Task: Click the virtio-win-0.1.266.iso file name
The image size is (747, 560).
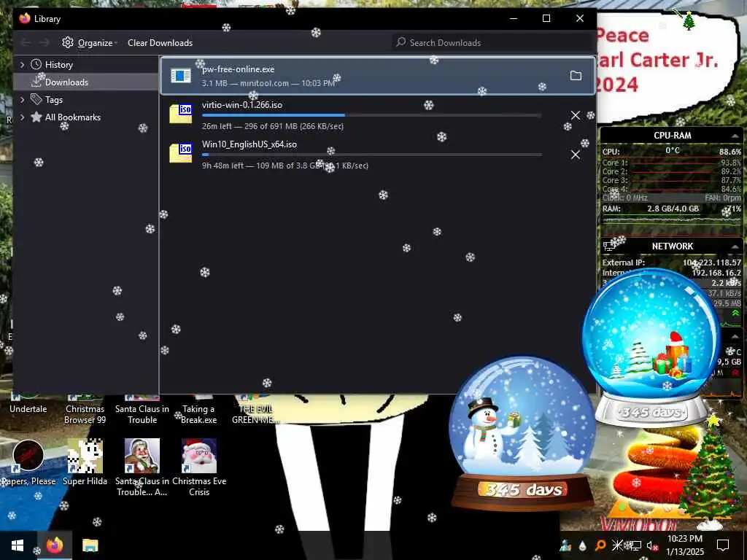Action: coord(242,105)
